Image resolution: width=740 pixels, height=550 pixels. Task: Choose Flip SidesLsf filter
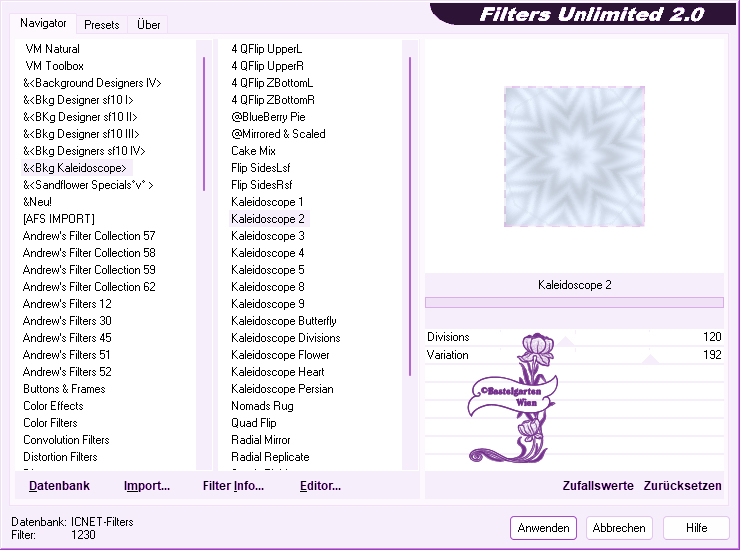pyautogui.click(x=261, y=168)
